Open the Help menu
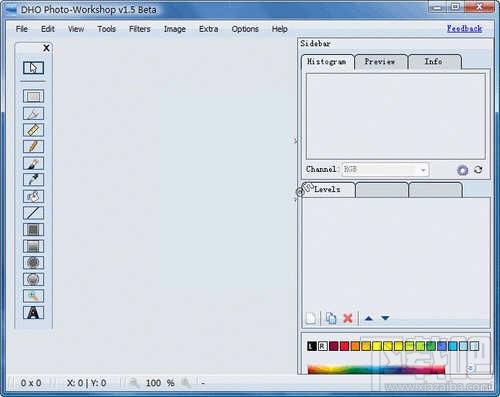This screenshot has width=500, height=397. (280, 29)
